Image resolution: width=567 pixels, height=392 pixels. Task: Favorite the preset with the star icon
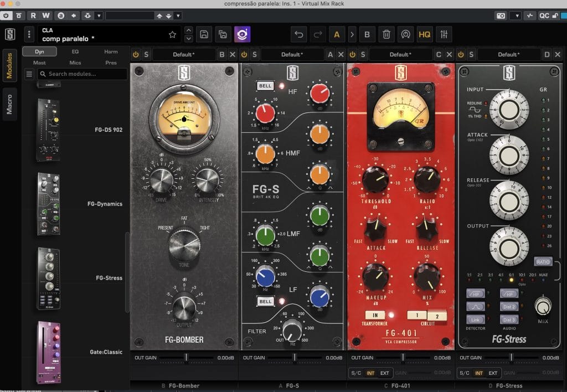[x=172, y=35]
